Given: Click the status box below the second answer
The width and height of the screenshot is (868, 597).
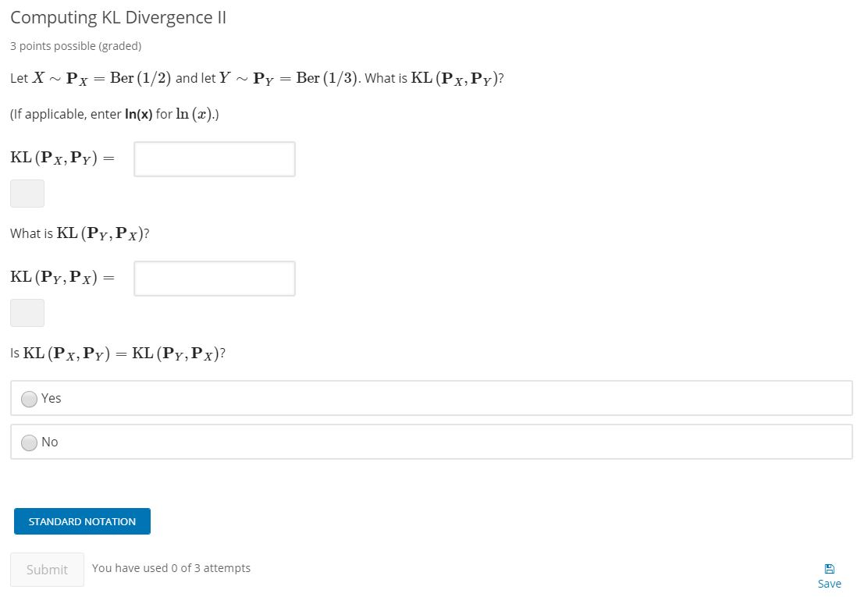Looking at the screenshot, I should pos(27,312).
